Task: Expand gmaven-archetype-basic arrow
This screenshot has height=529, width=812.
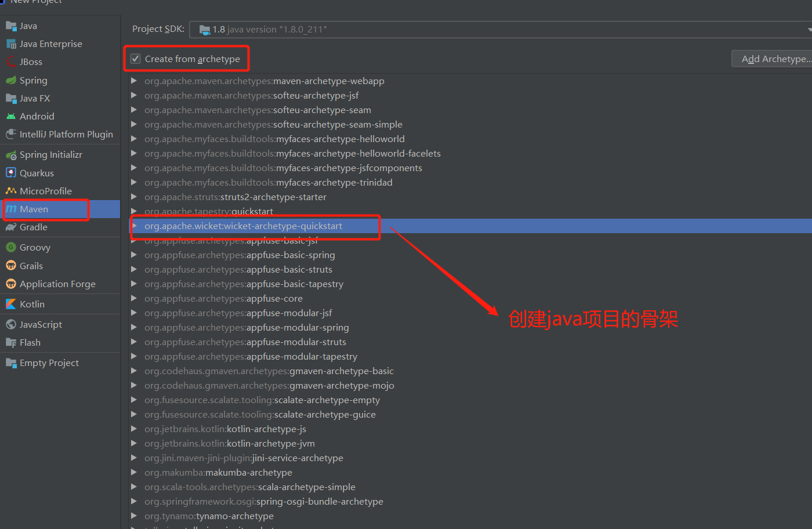Action: tap(134, 371)
